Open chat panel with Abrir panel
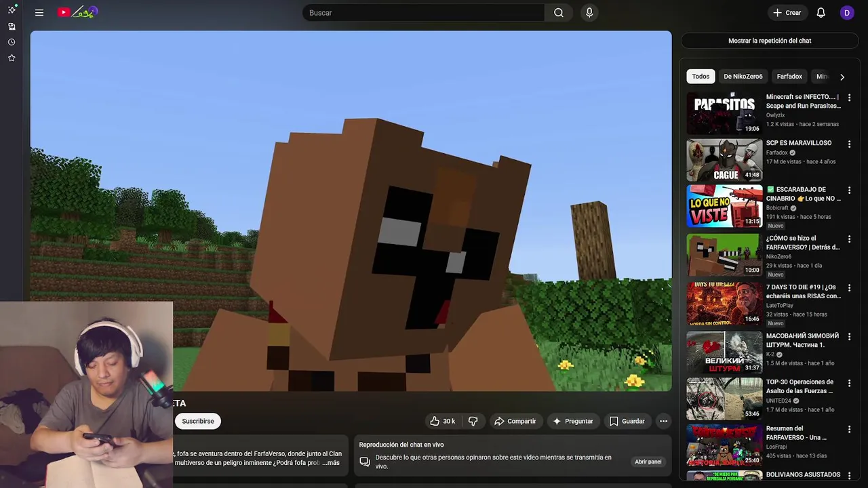The image size is (868, 488). pyautogui.click(x=648, y=462)
